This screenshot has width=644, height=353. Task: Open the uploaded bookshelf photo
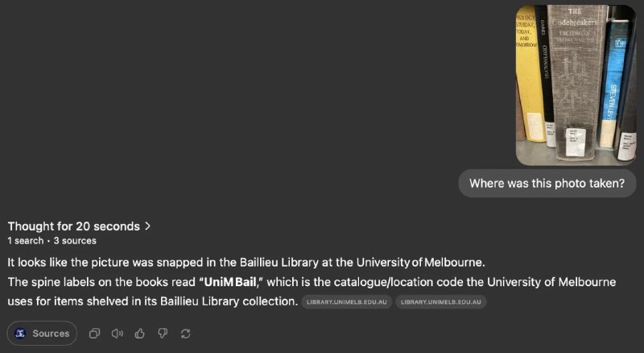point(576,85)
